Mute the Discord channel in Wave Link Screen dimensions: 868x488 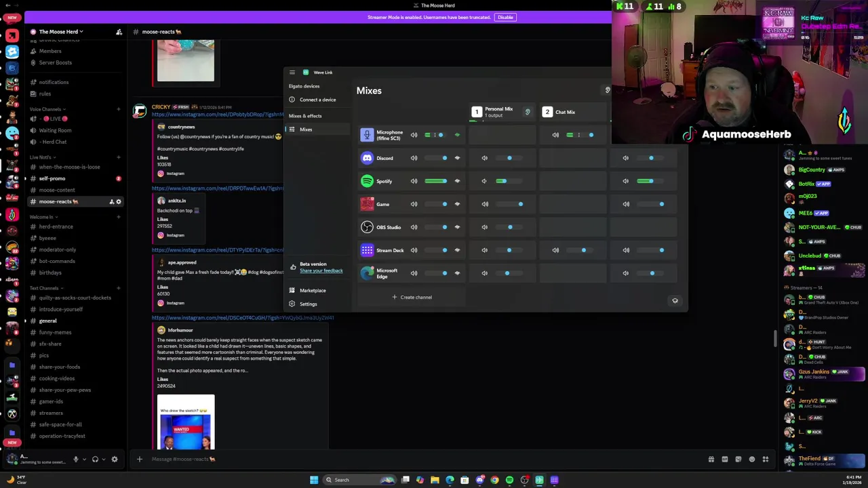(414, 158)
